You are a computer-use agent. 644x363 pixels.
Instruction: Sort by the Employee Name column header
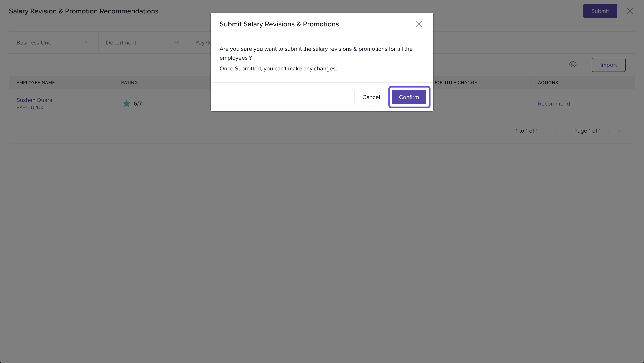(x=36, y=83)
